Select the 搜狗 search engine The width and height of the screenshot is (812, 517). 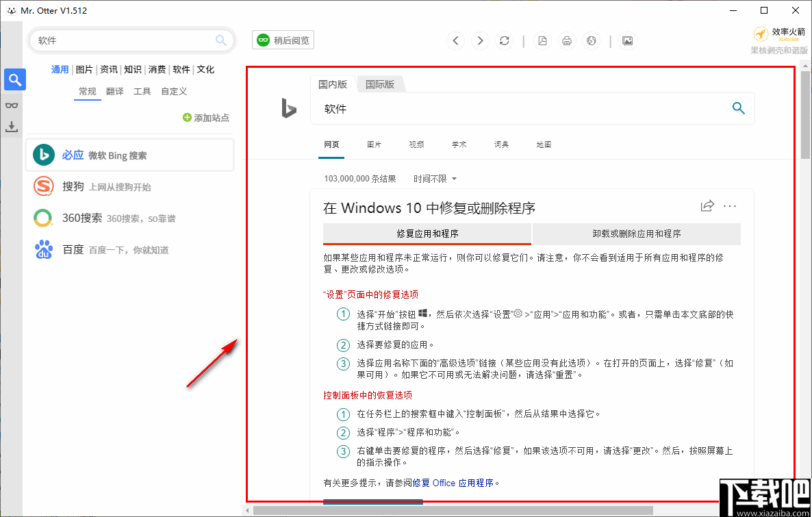[x=130, y=186]
